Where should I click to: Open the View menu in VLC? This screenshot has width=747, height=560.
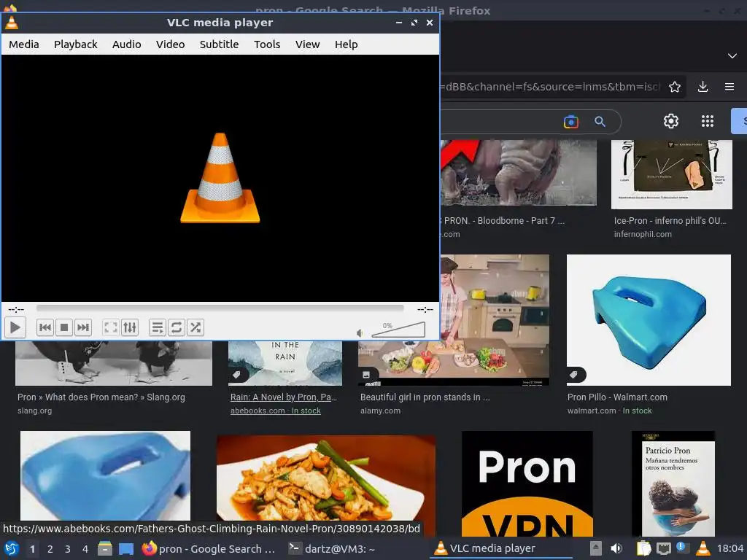pyautogui.click(x=307, y=44)
